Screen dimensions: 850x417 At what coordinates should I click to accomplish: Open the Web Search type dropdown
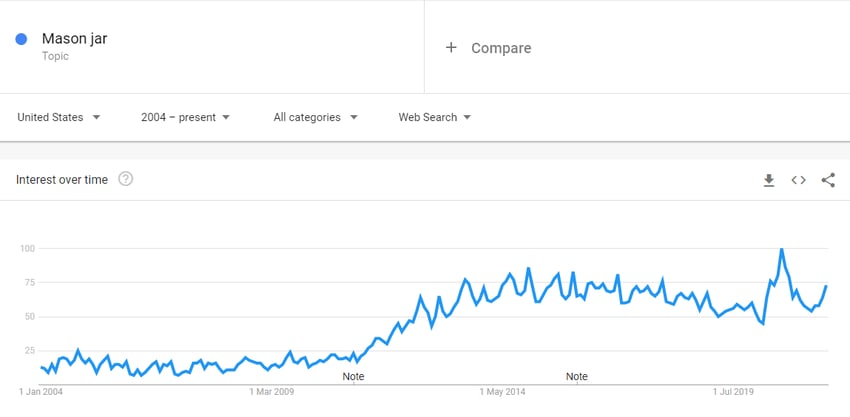(435, 117)
